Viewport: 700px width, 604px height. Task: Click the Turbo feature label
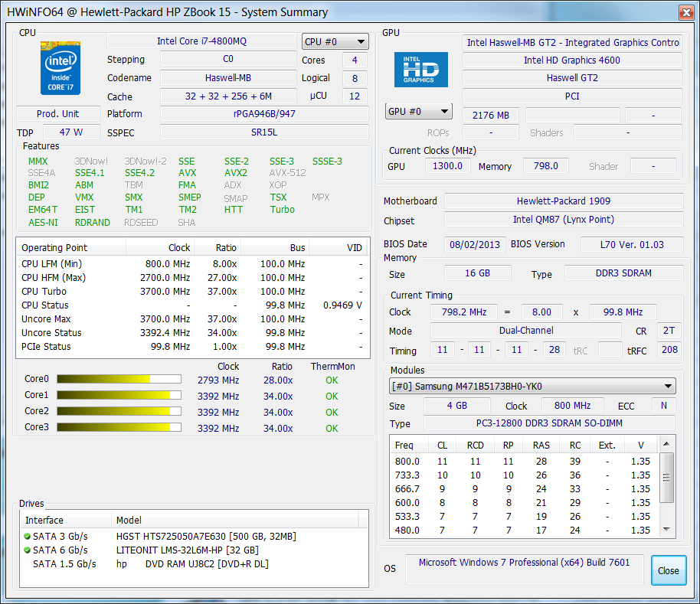[282, 210]
